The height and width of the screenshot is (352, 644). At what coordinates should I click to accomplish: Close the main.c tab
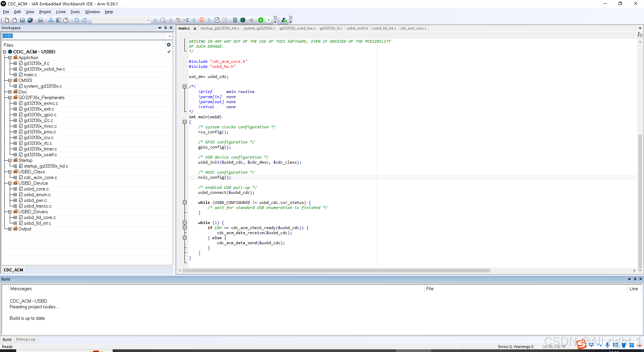(x=195, y=29)
